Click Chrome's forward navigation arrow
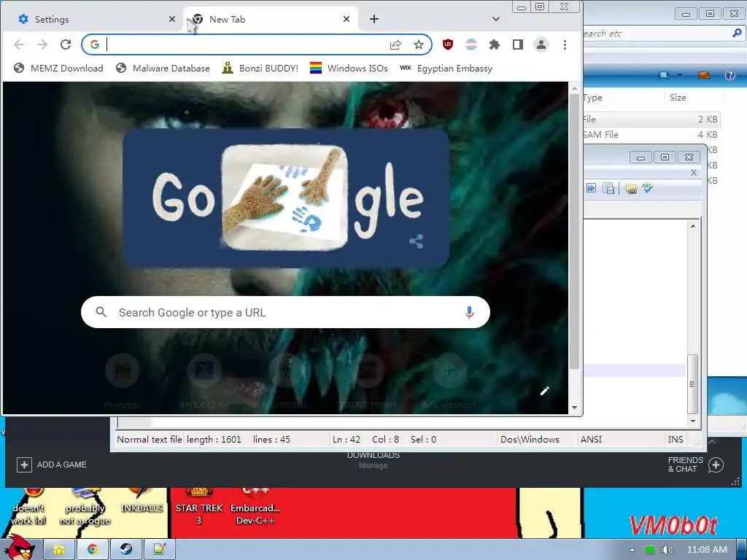The width and height of the screenshot is (747, 560). pos(42,44)
